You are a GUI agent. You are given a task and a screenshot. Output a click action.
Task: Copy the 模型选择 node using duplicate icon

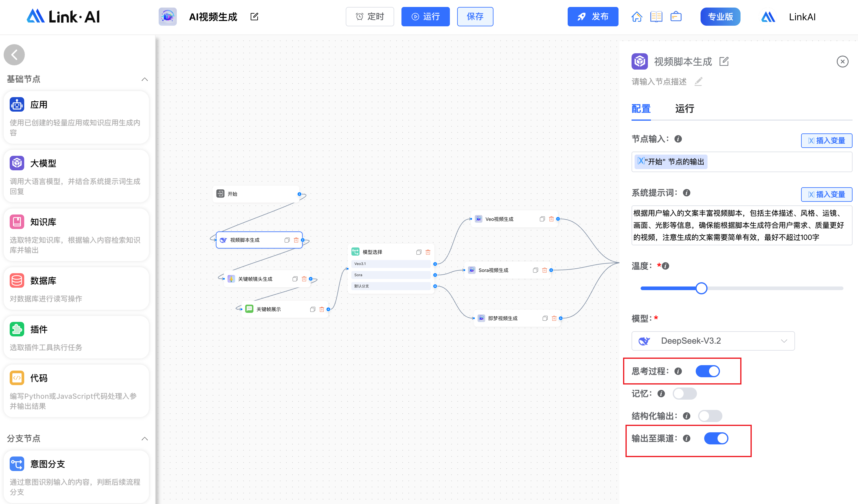(x=419, y=252)
